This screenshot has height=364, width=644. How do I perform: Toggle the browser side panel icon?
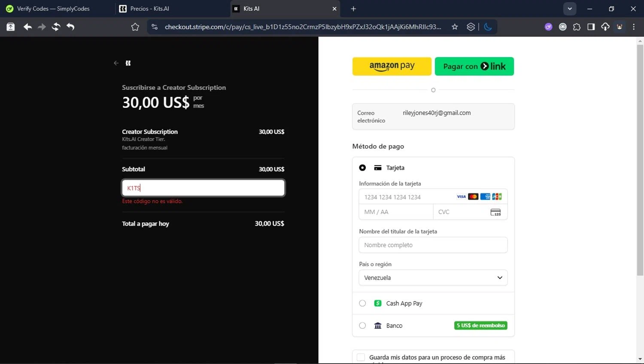point(591,27)
